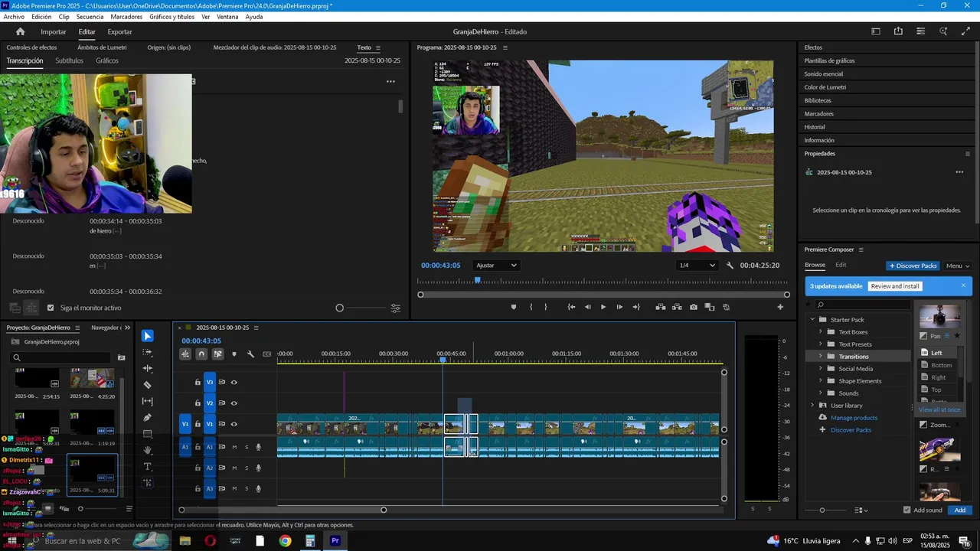Open the button editor plus icon
Image resolution: width=980 pixels, height=551 pixels.
pos(780,307)
